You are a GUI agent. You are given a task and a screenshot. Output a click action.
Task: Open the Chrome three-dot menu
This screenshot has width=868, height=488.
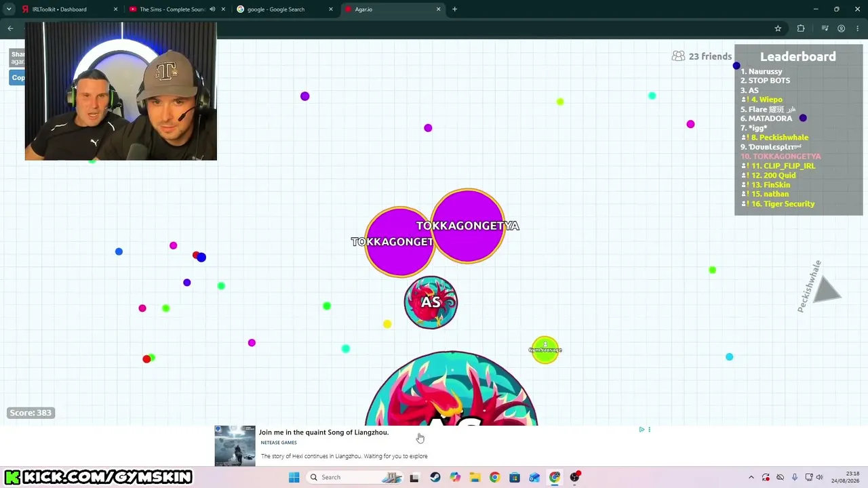[858, 28]
